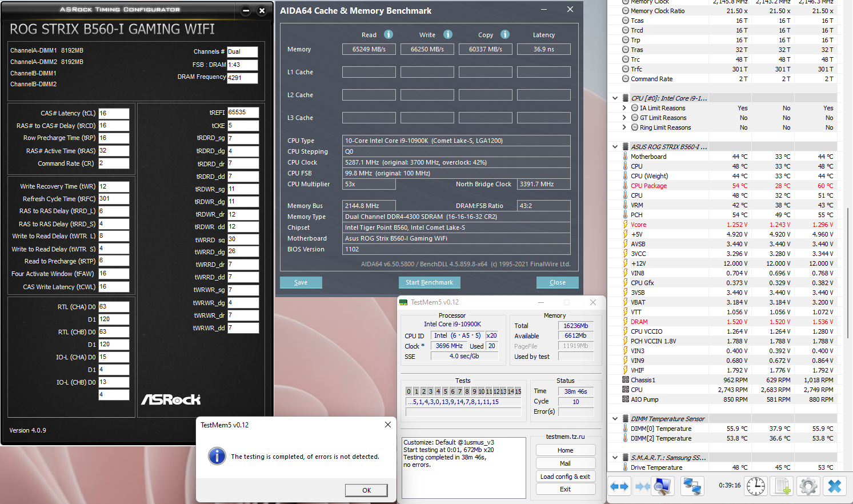Click the Refresh Cycle Time (tRFC) field
The height and width of the screenshot is (504, 853).
114,199
